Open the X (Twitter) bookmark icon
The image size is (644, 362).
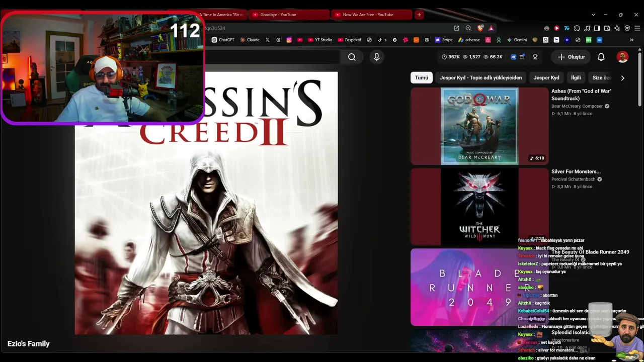coord(267,40)
